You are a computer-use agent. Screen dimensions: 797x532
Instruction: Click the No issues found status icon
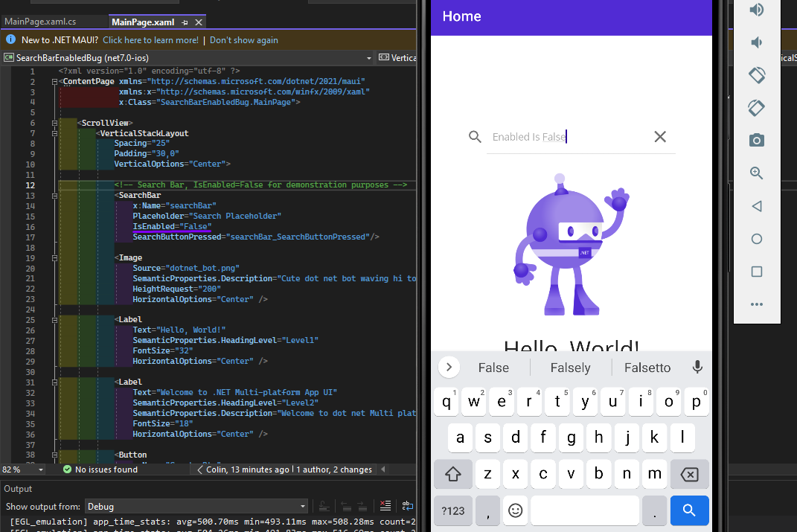pyautogui.click(x=67, y=469)
